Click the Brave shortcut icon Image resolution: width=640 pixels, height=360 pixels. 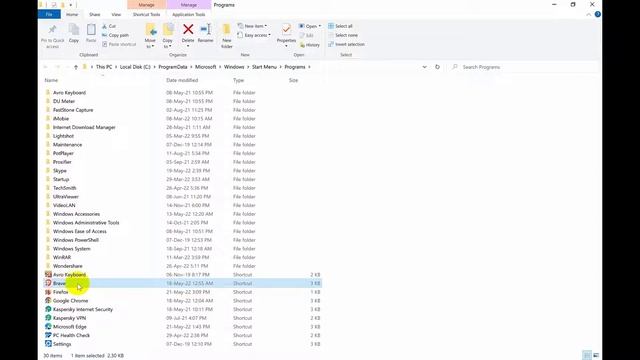pyautogui.click(x=48, y=283)
